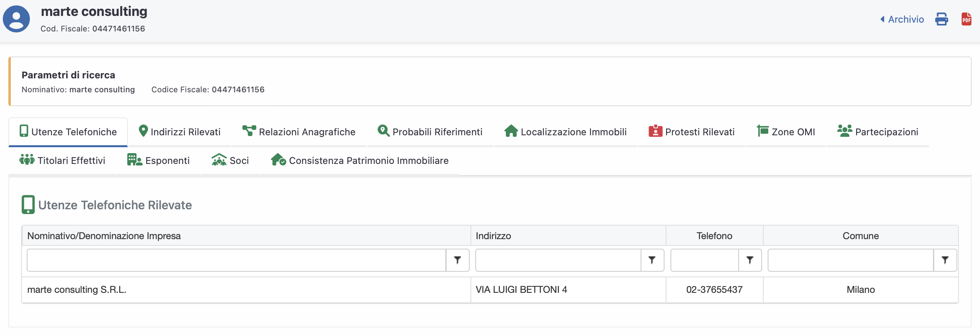Image resolution: width=980 pixels, height=335 pixels.
Task: Switch to the Soci tab
Action: (230, 160)
